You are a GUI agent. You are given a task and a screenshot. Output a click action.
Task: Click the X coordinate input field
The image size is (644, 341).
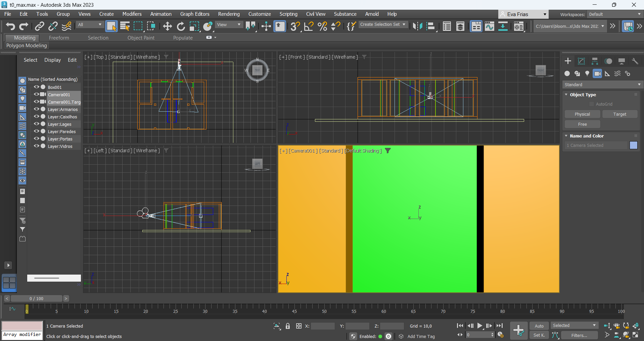pyautogui.click(x=322, y=326)
